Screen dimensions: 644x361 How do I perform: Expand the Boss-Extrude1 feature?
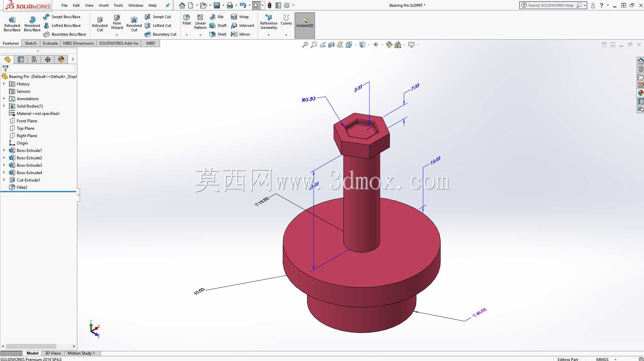tap(4, 151)
